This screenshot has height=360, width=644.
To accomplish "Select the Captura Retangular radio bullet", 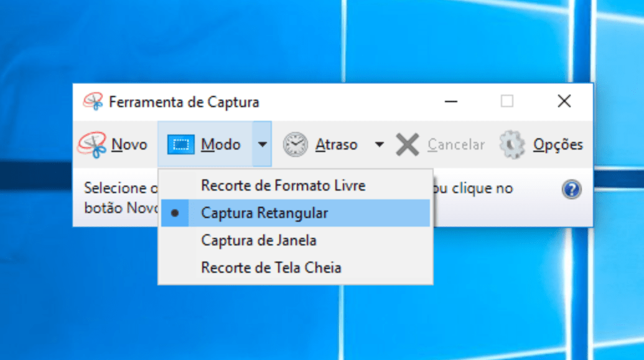I will (175, 214).
